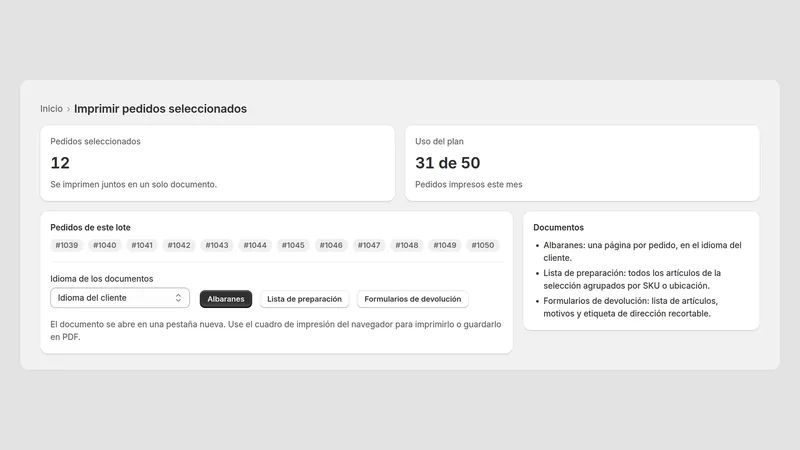This screenshot has width=800, height=450.
Task: Select order tag #1041
Action: [142, 245]
